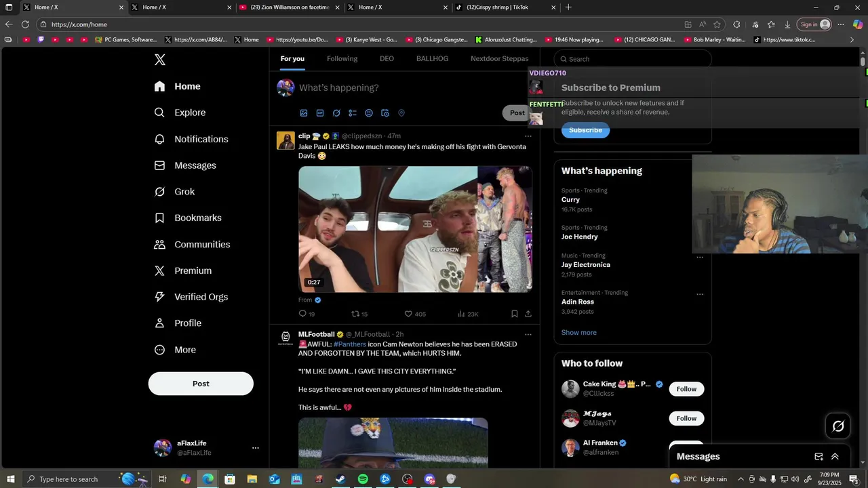Open Spotify from the taskbar
The image size is (868, 488).
pyautogui.click(x=363, y=479)
